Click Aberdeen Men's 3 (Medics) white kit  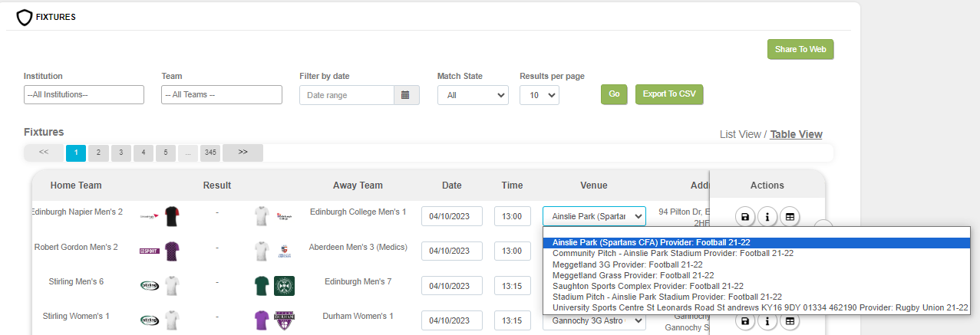(x=262, y=251)
